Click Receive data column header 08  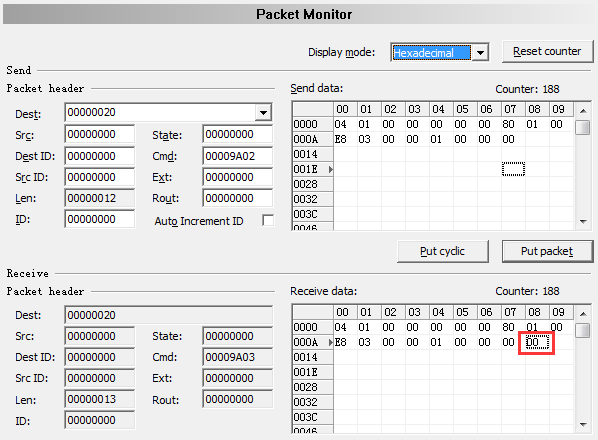coord(537,312)
